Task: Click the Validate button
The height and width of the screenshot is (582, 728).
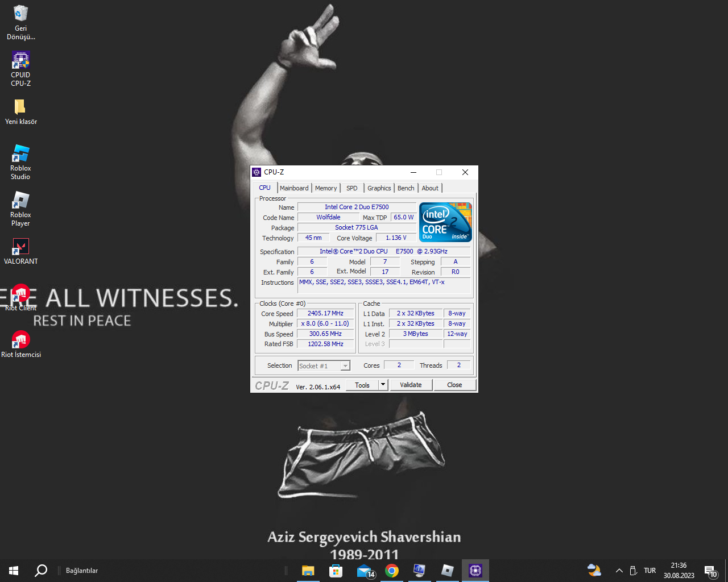Action: pos(411,385)
